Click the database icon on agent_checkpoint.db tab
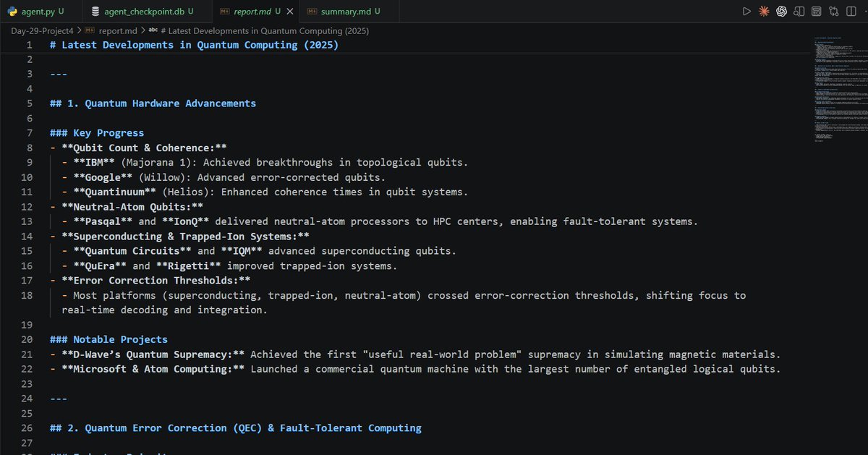Viewport: 868px width, 455px height. [x=94, y=12]
